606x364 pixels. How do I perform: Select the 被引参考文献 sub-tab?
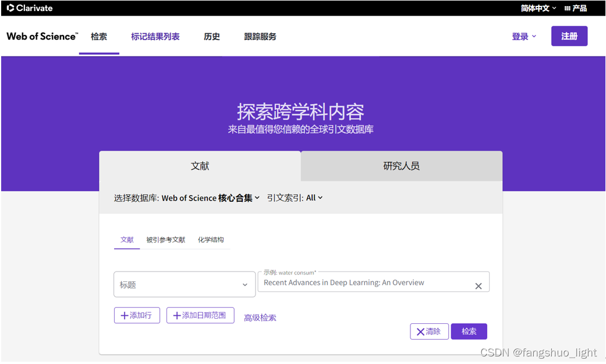166,240
